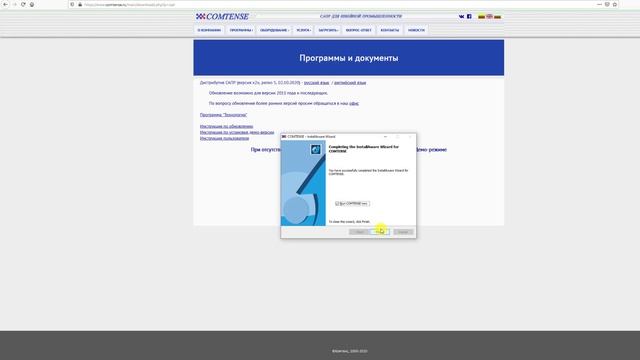Click the COMTENSE icon in wizard title bar

click(x=284, y=137)
